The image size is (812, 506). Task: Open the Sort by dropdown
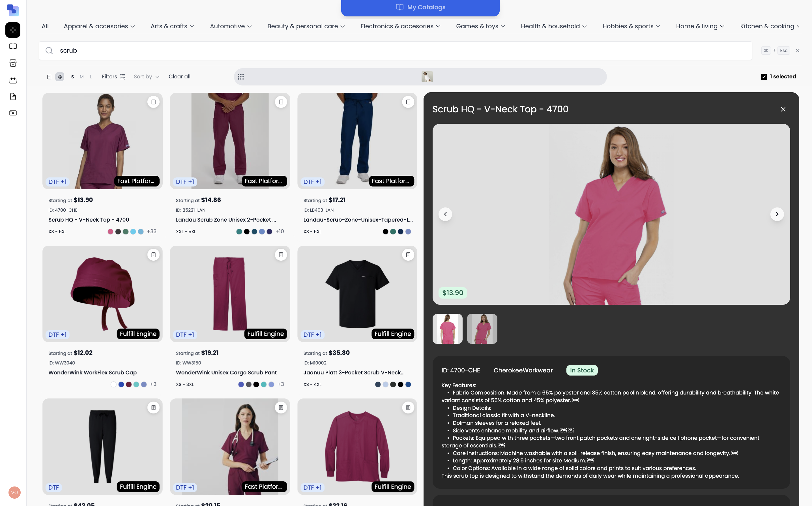coord(147,77)
